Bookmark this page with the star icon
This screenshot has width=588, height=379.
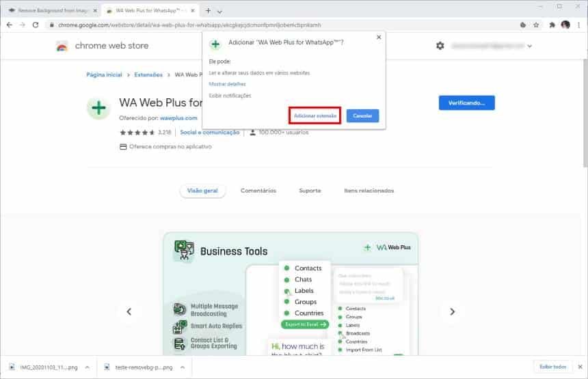pos(536,25)
